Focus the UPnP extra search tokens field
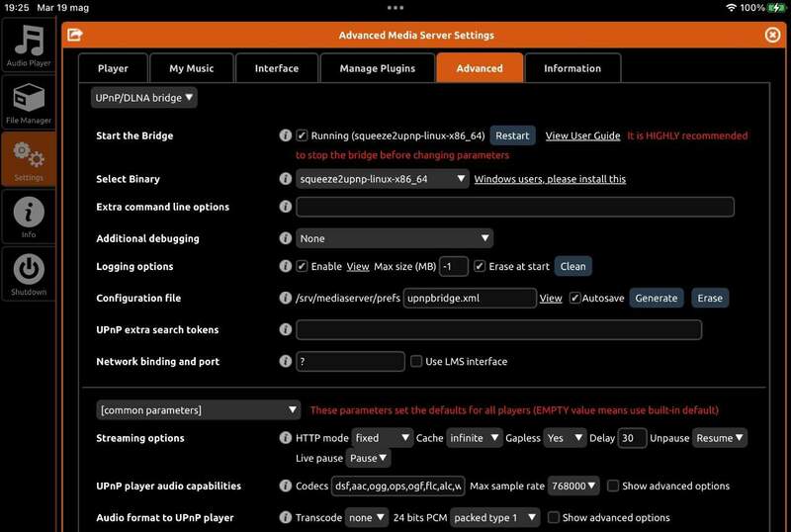The width and height of the screenshot is (791, 532). pos(499,329)
